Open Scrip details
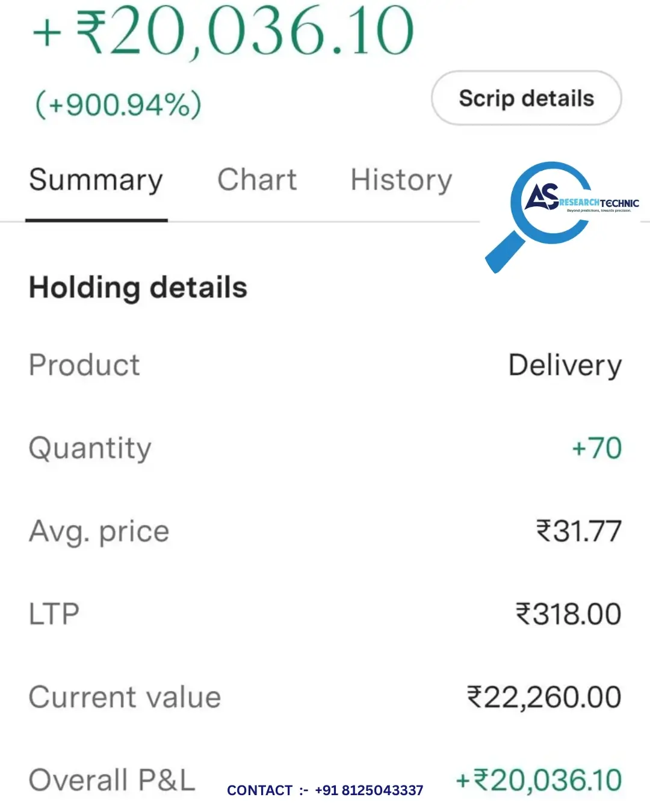The height and width of the screenshot is (812, 650). (527, 98)
